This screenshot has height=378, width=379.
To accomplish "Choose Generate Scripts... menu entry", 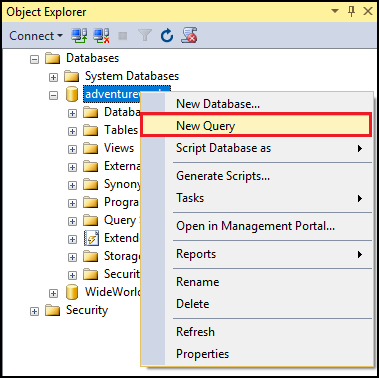I will pyautogui.click(x=256, y=176).
